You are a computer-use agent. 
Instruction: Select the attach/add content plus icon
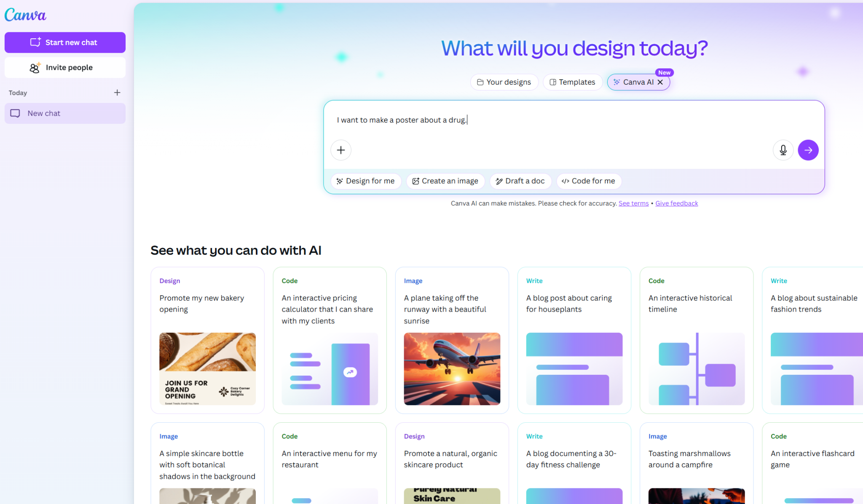tap(340, 150)
